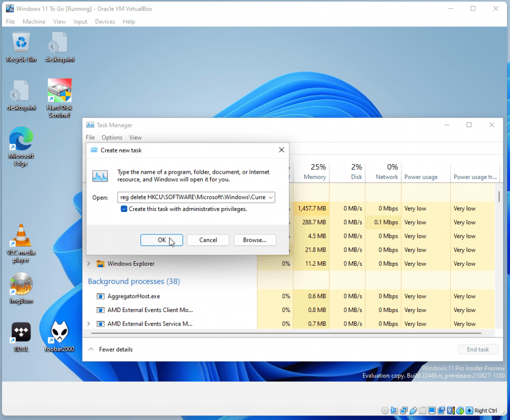
Task: Open the Devices menu in VirtualBox
Action: 105,22
